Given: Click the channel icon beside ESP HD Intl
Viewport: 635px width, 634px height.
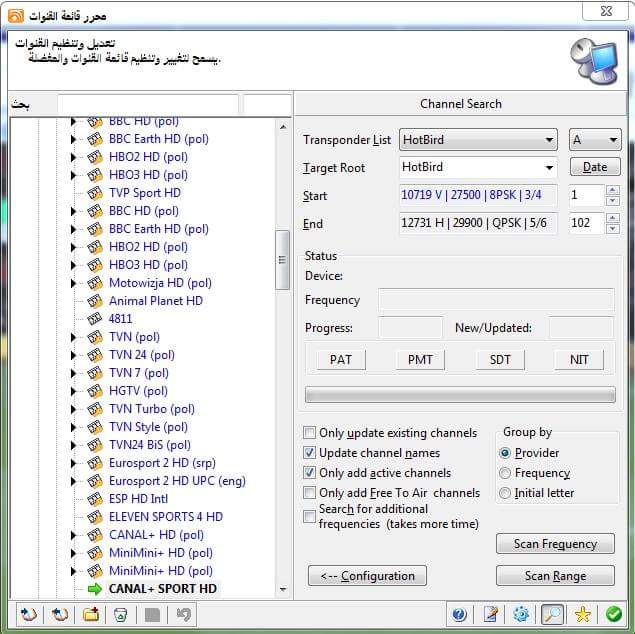Looking at the screenshot, I should pos(95,499).
